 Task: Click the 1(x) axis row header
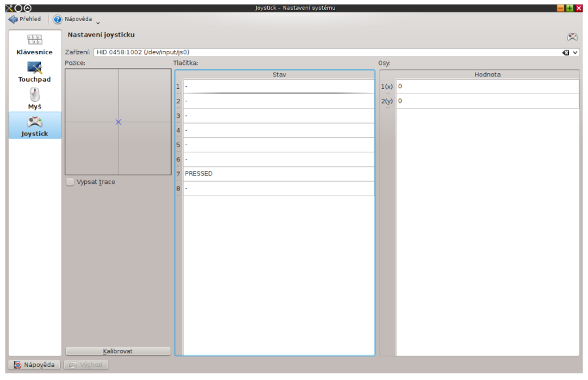tap(387, 86)
